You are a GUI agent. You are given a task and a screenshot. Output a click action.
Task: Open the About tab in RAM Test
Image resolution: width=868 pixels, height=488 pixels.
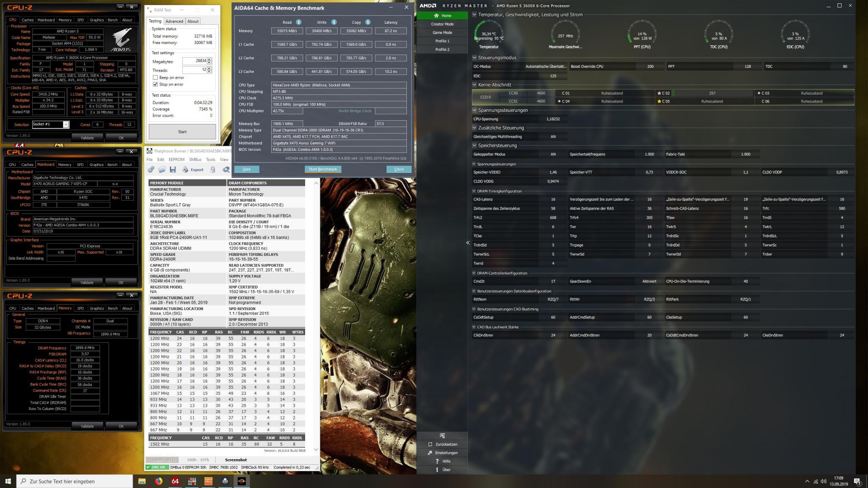tap(193, 21)
